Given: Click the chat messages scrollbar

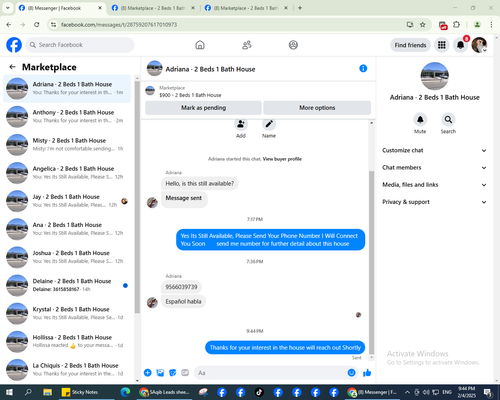Looking at the screenshot, I should click(371, 263).
